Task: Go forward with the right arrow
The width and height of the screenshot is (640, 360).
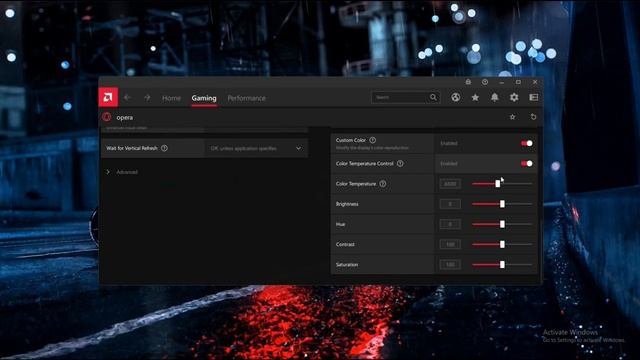Action: point(147,98)
